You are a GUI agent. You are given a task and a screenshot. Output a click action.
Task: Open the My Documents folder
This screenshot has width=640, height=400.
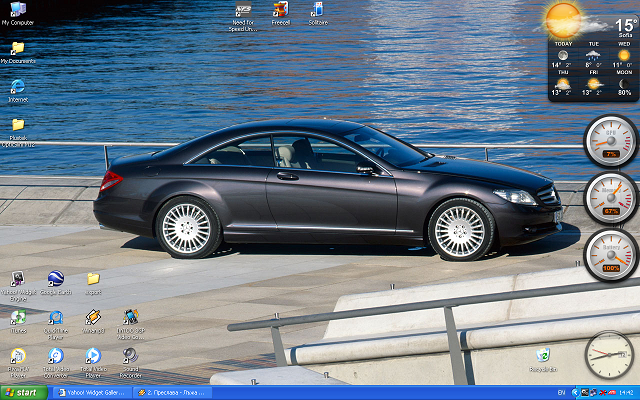point(17,48)
